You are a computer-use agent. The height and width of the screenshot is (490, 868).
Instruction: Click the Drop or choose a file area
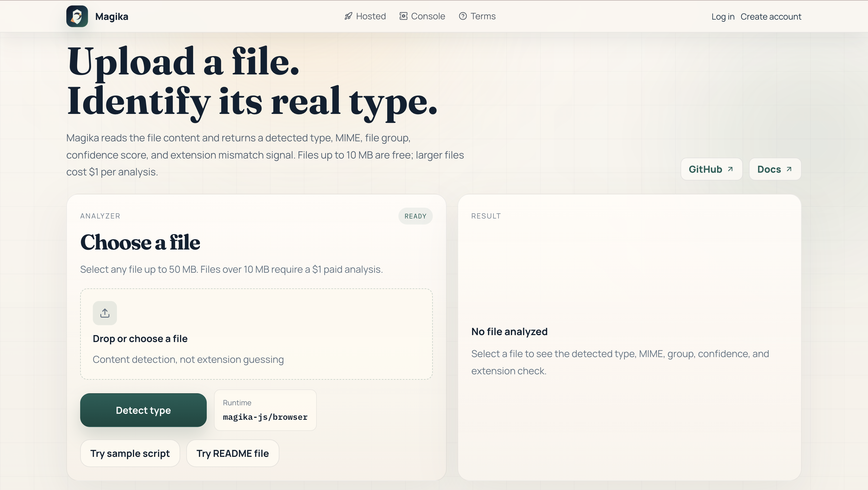(256, 338)
